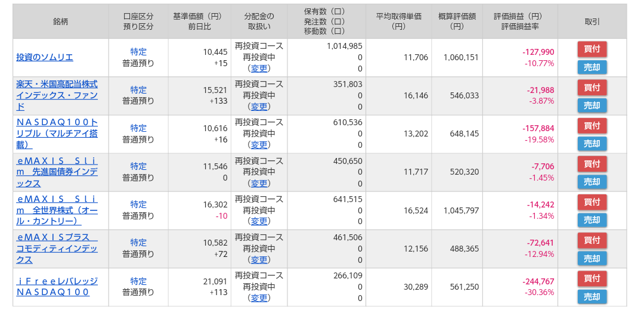Image resolution: width=644 pixels, height=310 pixels.
Task: Open eMAXIS Slim 先進国債券インデックス link
Action: (x=57, y=172)
